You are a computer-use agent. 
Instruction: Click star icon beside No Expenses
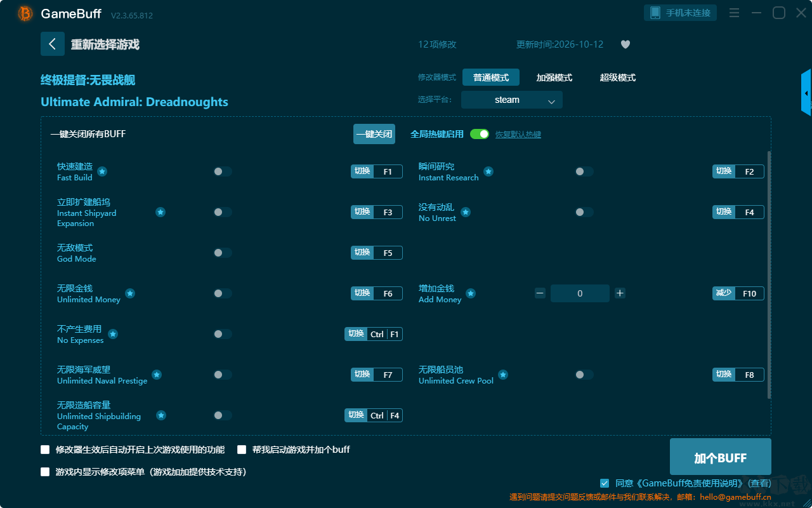pyautogui.click(x=113, y=334)
